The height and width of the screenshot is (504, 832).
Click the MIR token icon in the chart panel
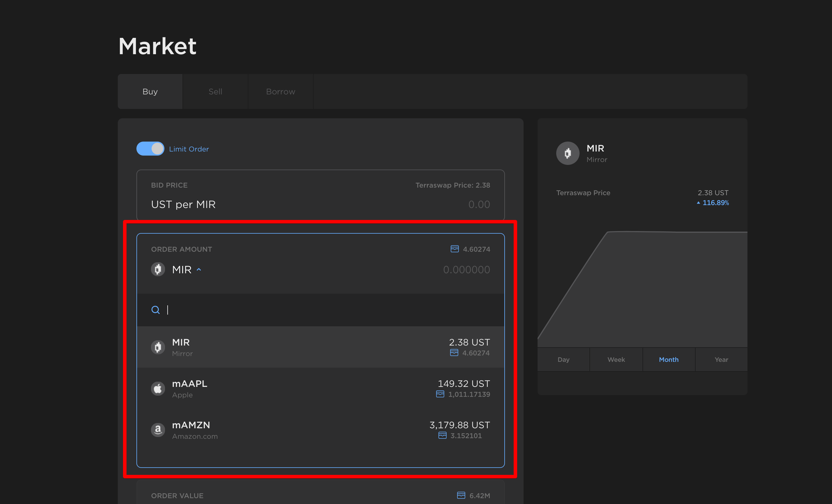[x=568, y=153]
